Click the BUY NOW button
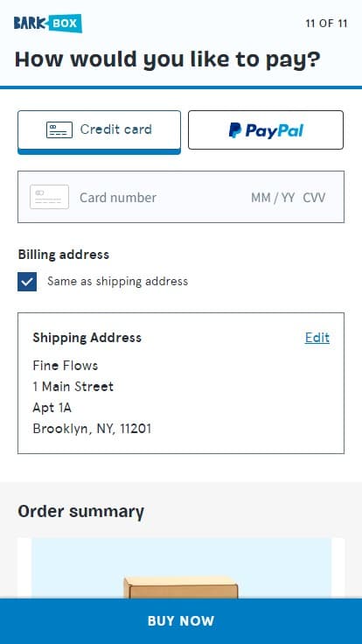 pos(181,621)
